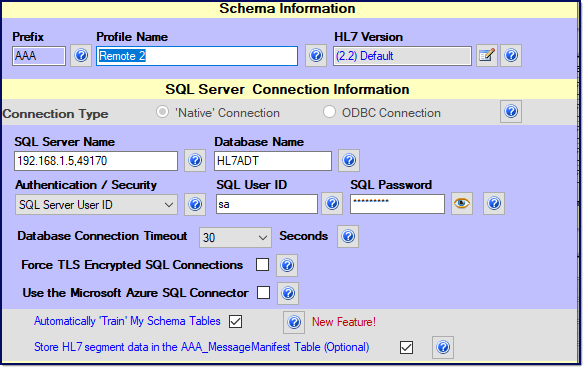This screenshot has height=369, width=585.
Task: Click help icon next to New Feature! text
Action: (x=294, y=322)
